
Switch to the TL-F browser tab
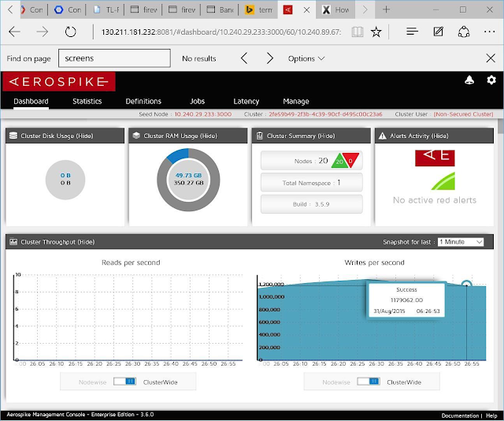coord(106,9)
